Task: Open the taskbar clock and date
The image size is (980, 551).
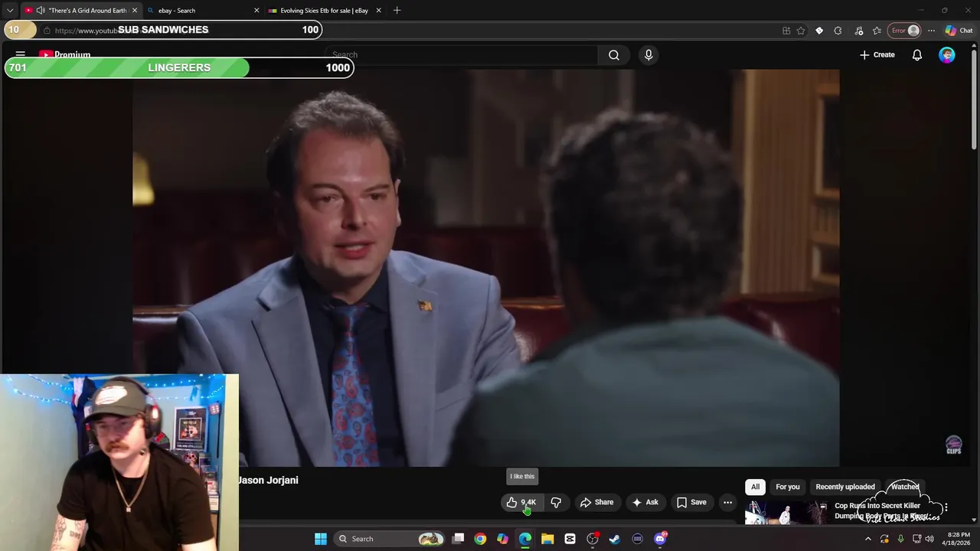Action: pyautogui.click(x=958, y=539)
